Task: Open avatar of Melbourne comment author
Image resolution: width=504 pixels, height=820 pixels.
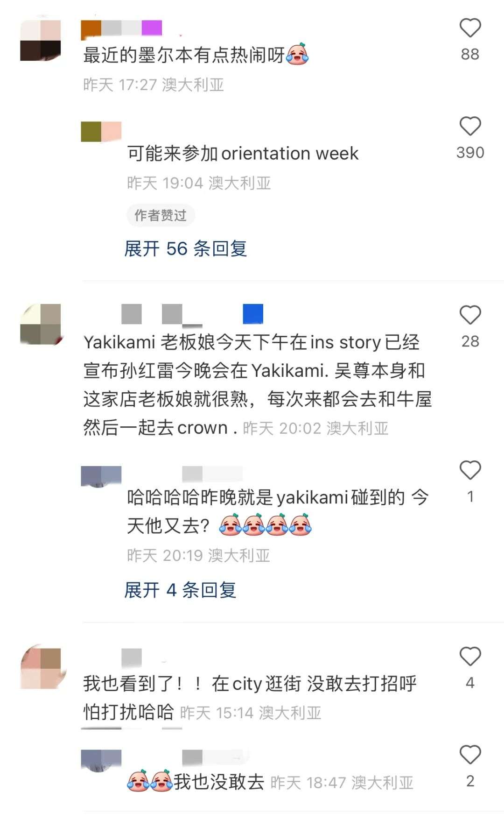Action: point(41,41)
